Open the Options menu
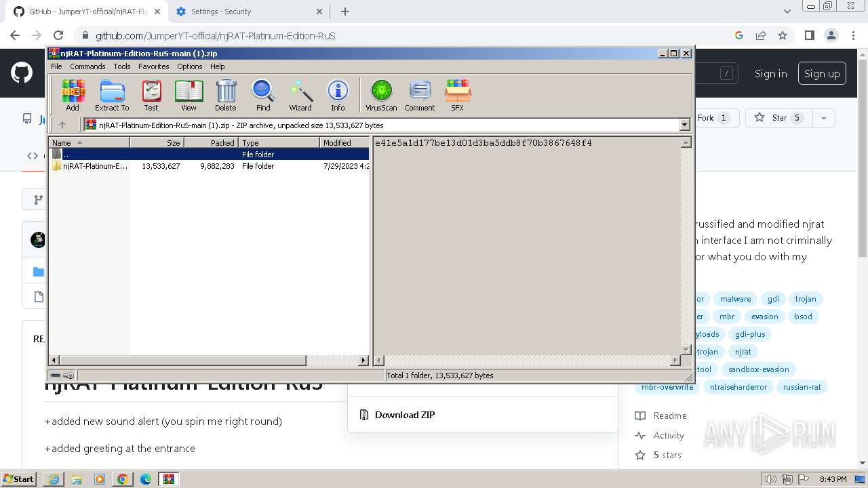 click(190, 66)
